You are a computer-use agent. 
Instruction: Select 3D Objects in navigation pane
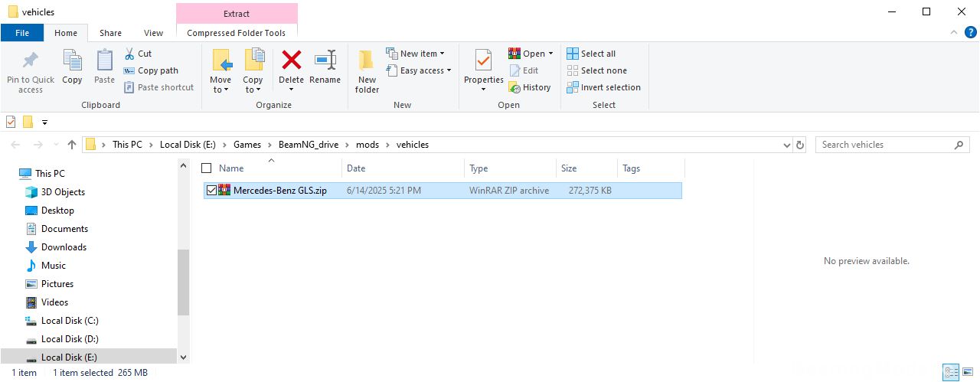[x=63, y=192]
